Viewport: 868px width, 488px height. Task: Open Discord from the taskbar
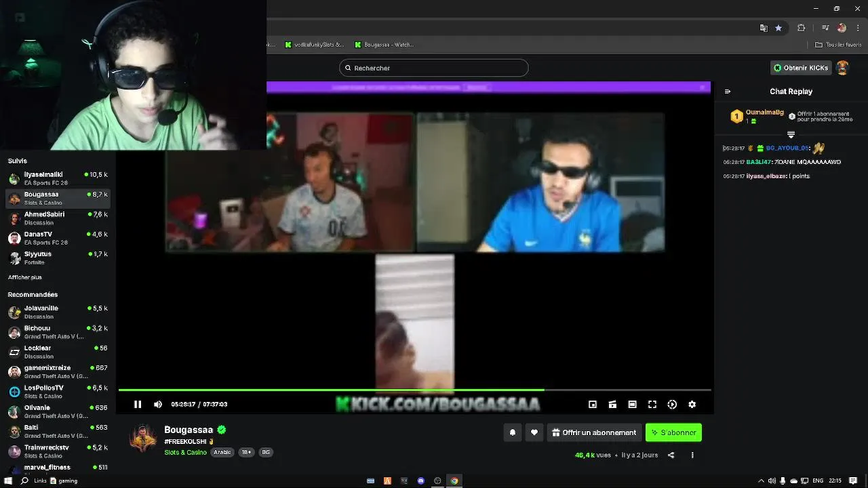[x=421, y=481]
